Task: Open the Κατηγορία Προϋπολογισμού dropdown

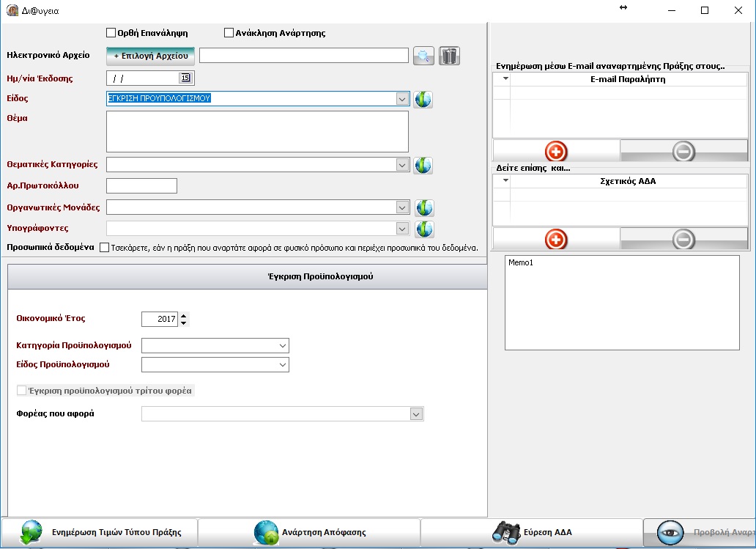Action: tap(282, 346)
